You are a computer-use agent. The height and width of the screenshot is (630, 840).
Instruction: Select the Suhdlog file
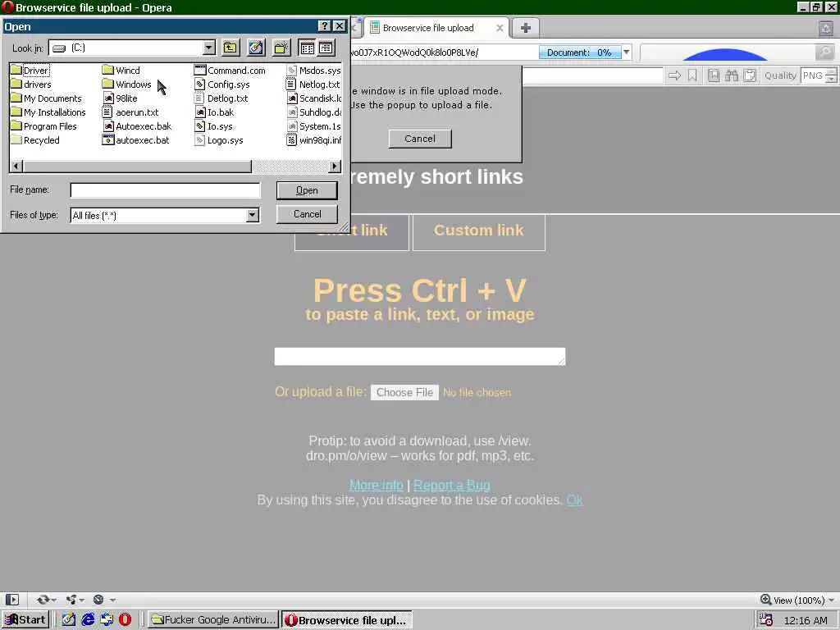pos(314,112)
